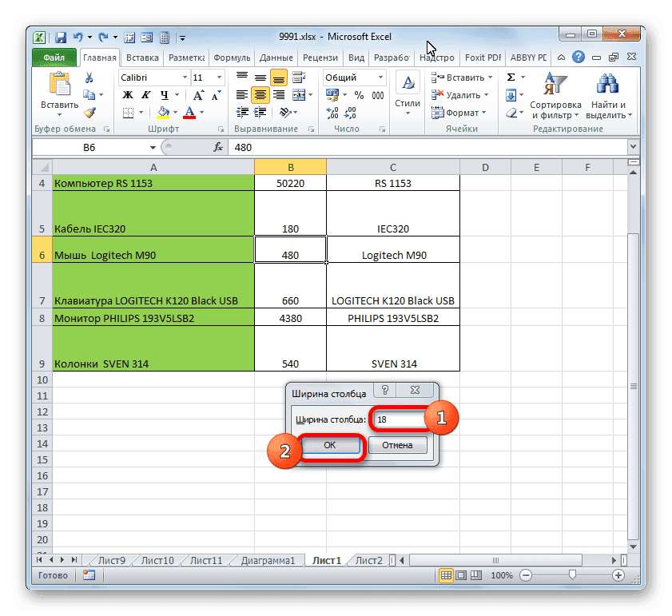Toggle underline formatting

(x=165, y=95)
